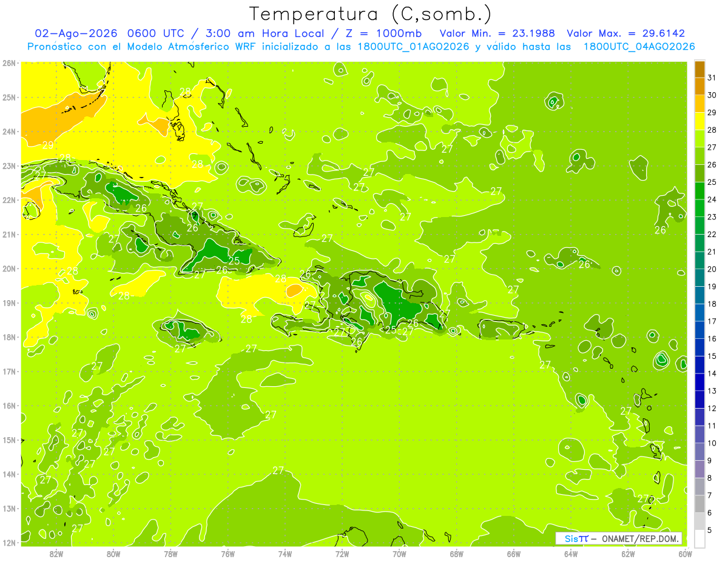This screenshot has height=562, width=728.
Task: Click the 60W longitude axis label
Action: click(685, 554)
